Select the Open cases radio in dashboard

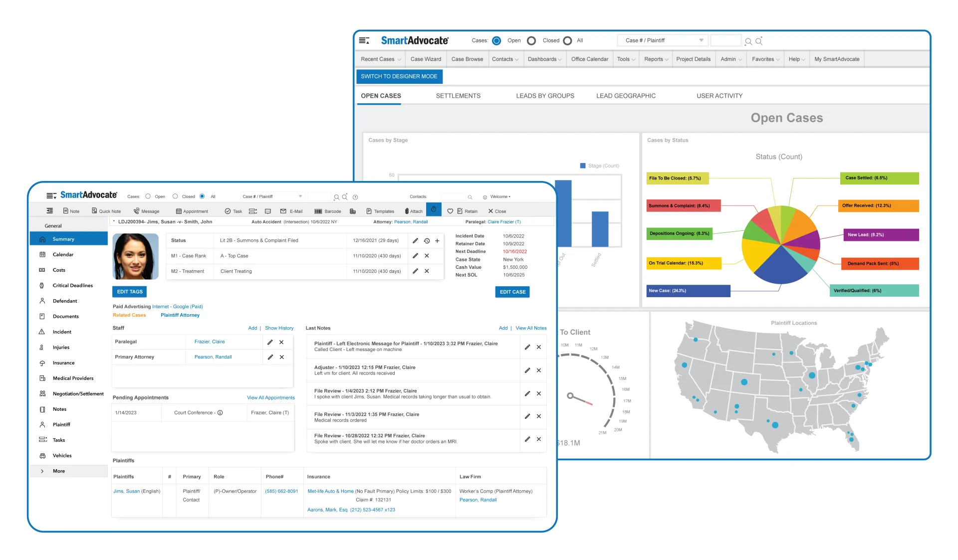[x=496, y=41]
